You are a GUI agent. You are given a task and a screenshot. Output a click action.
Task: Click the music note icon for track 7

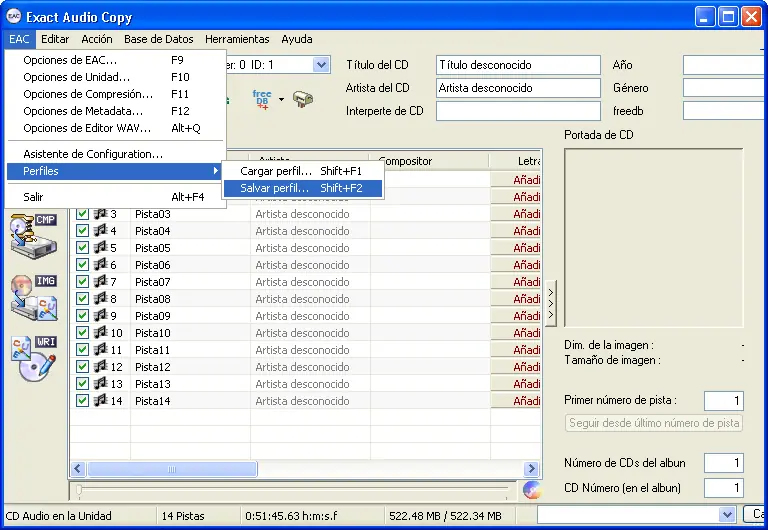100,282
